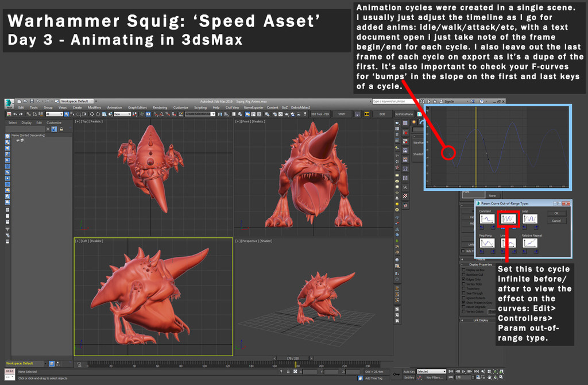Select the Loop out-of-range type thumbnail
588x385 pixels.
pyautogui.click(x=529, y=219)
